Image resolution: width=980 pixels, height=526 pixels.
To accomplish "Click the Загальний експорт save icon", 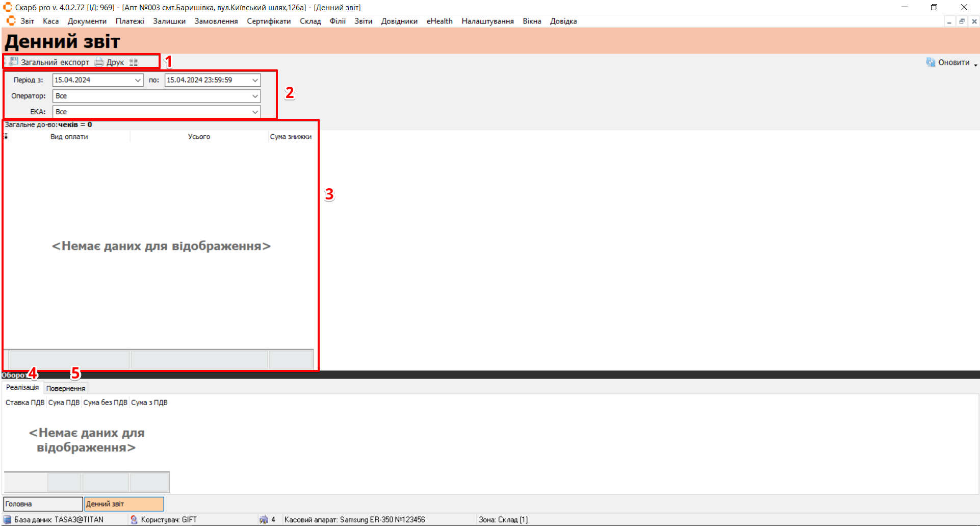I will click(x=14, y=62).
